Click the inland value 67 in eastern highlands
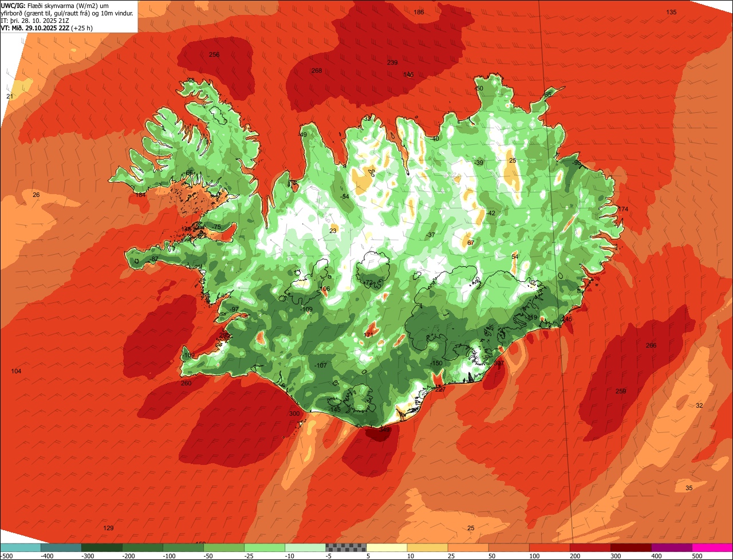733x560 pixels. [471, 243]
